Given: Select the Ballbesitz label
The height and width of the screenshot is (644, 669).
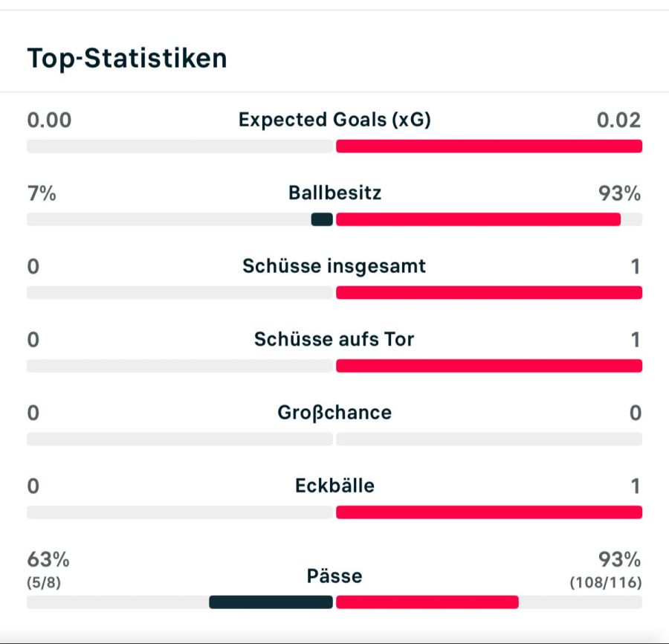Looking at the screenshot, I should 334,193.
